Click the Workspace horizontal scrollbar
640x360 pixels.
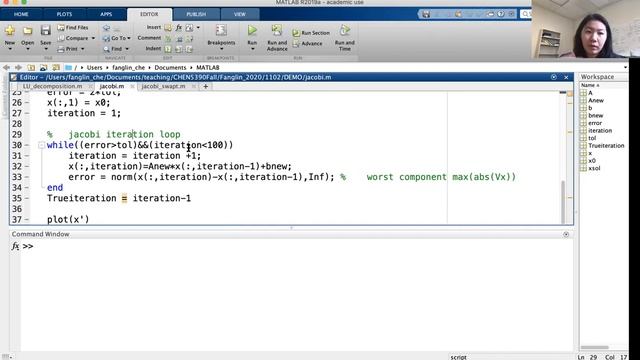(x=594, y=347)
